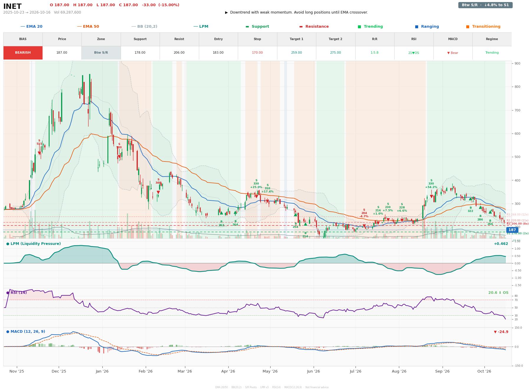Click the S 330 +54.2% signal label
The image size is (532, 392).
pyautogui.click(x=431, y=184)
